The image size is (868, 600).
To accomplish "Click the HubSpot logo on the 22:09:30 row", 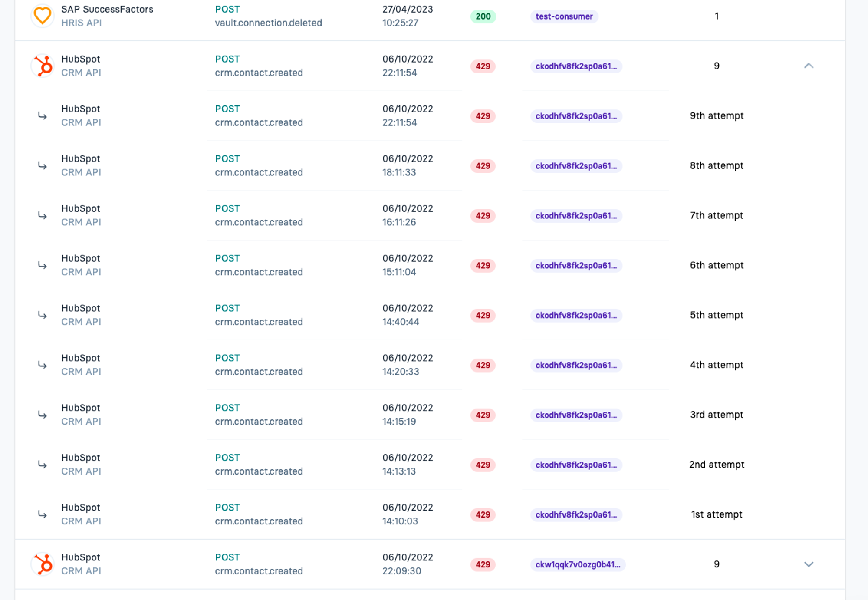I will click(42, 564).
